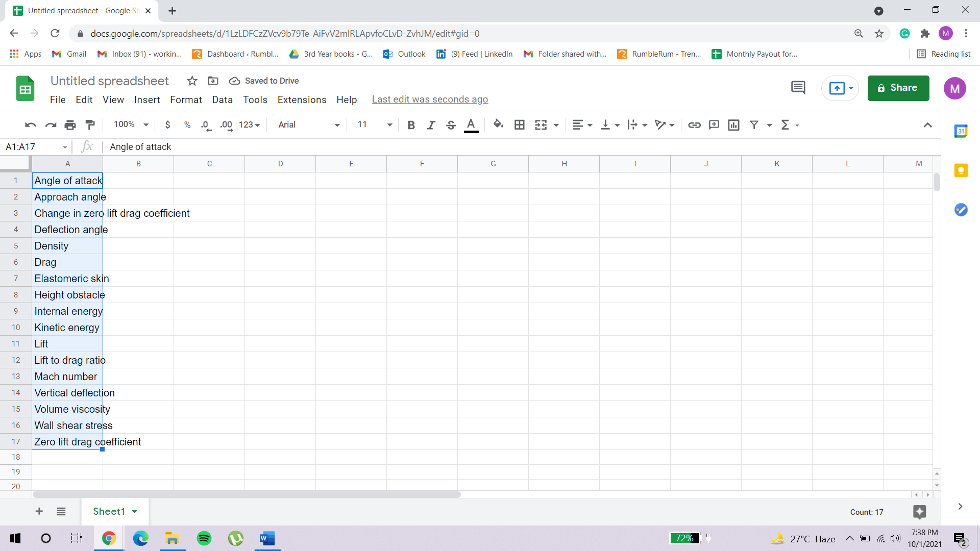Open the Present to meeting button

point(841,88)
